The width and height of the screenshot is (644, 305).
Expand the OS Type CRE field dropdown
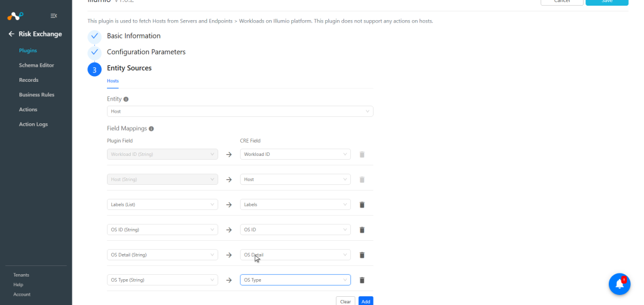[296, 280]
